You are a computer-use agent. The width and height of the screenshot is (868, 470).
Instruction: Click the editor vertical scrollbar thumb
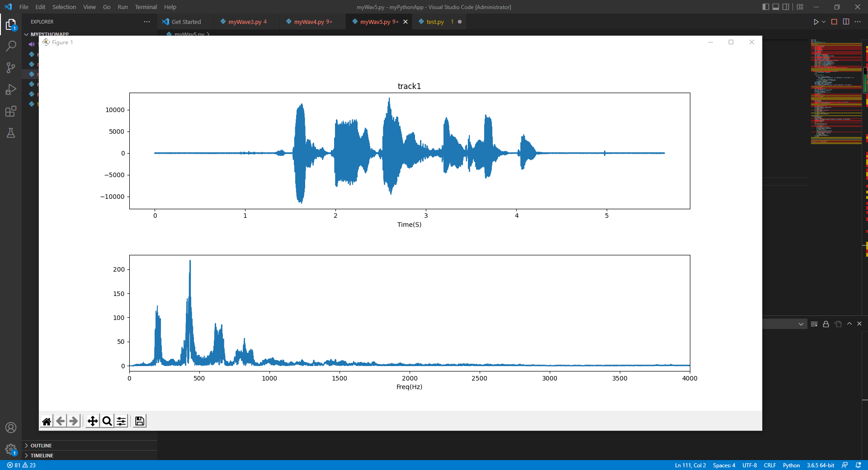[x=865, y=80]
